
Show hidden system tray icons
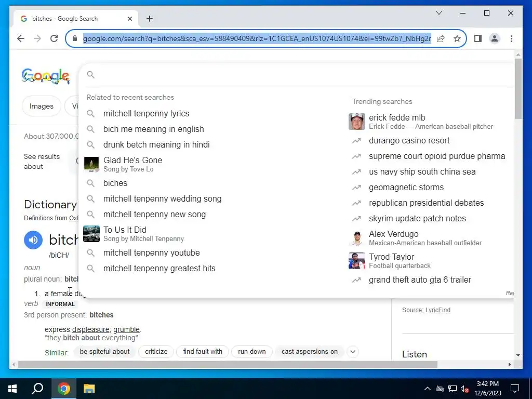(427, 389)
